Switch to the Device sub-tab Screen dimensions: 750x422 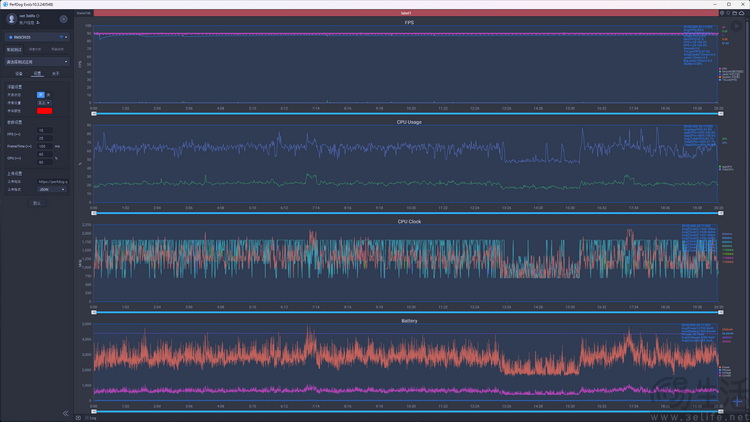(19, 74)
